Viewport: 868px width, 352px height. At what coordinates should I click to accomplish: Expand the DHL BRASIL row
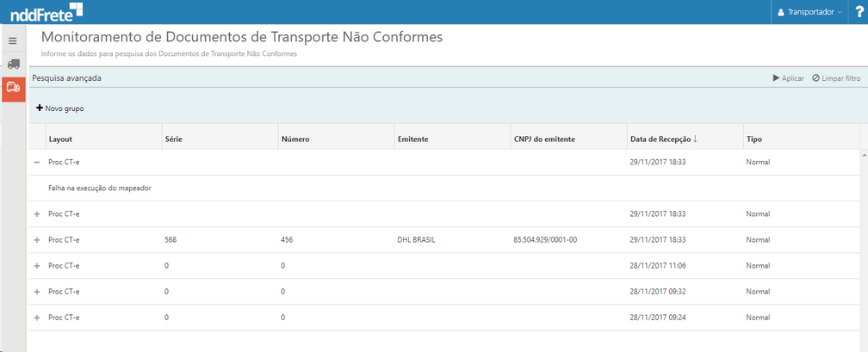tap(37, 239)
